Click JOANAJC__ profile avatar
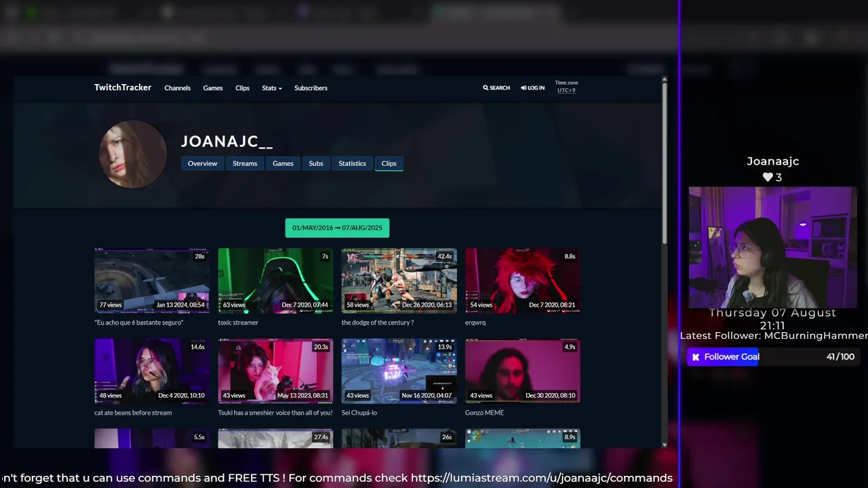868x488 pixels. tap(133, 154)
